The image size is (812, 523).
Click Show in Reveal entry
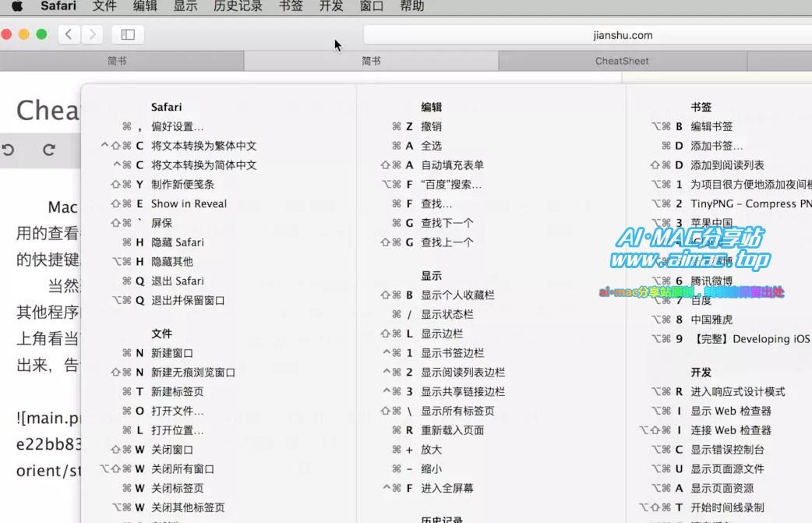(189, 203)
